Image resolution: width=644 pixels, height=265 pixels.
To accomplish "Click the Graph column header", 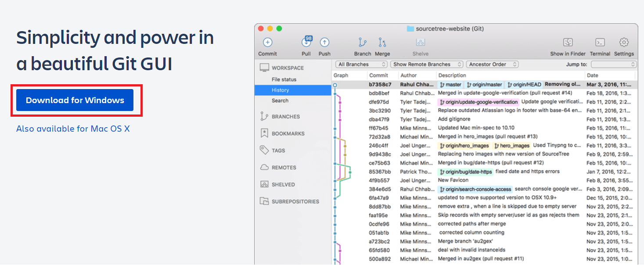I will 341,75.
